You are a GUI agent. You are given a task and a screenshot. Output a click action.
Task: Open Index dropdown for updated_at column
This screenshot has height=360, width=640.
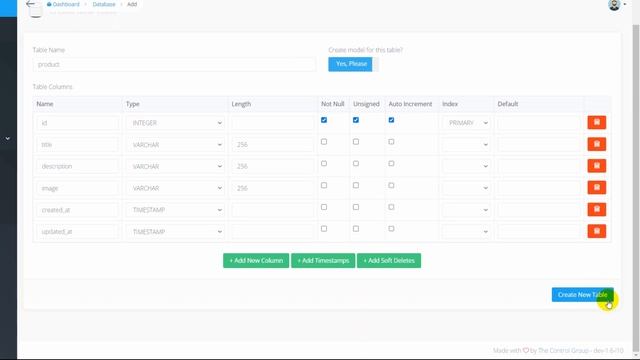coord(466,231)
